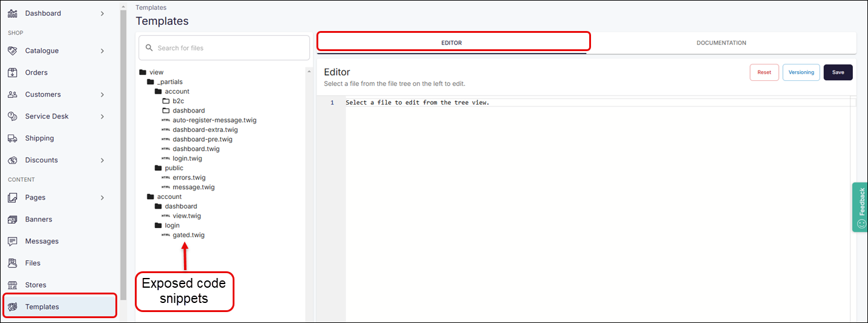Expand the Discounts submenu chevron
Viewport: 868px width, 323px height.
click(102, 161)
